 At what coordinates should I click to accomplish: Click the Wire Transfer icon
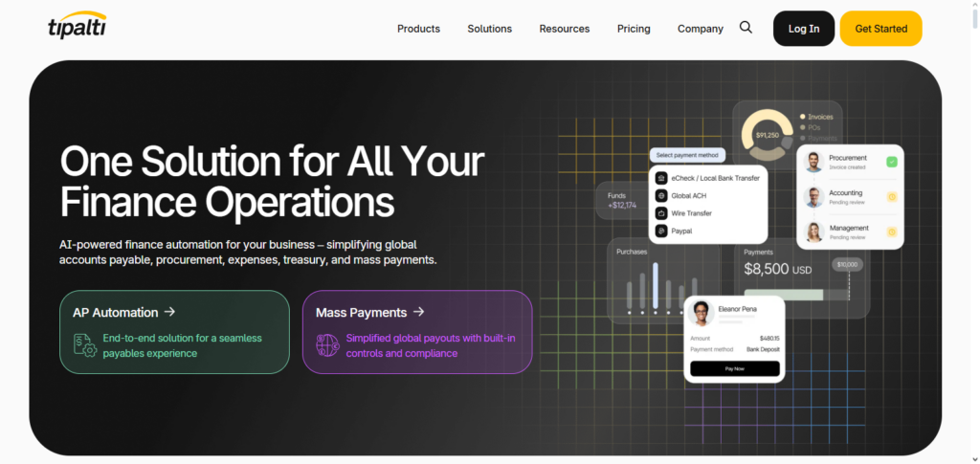click(x=661, y=213)
